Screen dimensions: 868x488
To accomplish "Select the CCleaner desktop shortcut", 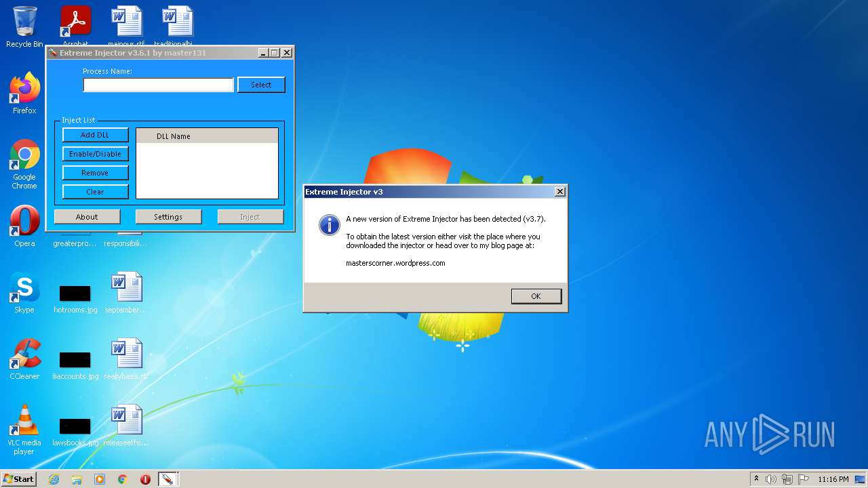I will (24, 359).
